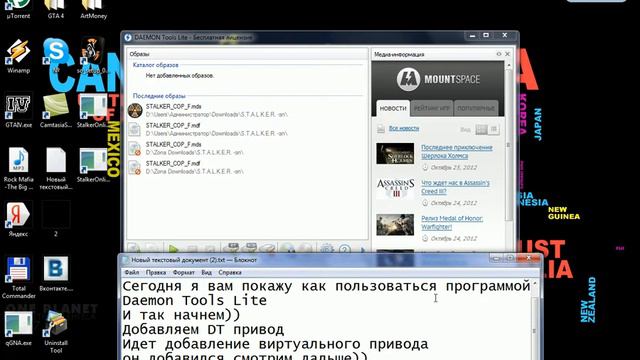This screenshot has width=640, height=360.
Task: Click the Add DT virtual drive icon
Action: coord(232,248)
